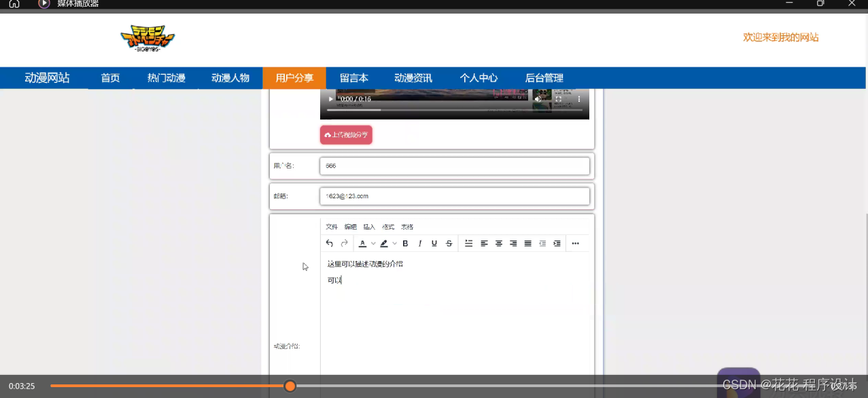Open the text color dropdown arrow

[373, 243]
